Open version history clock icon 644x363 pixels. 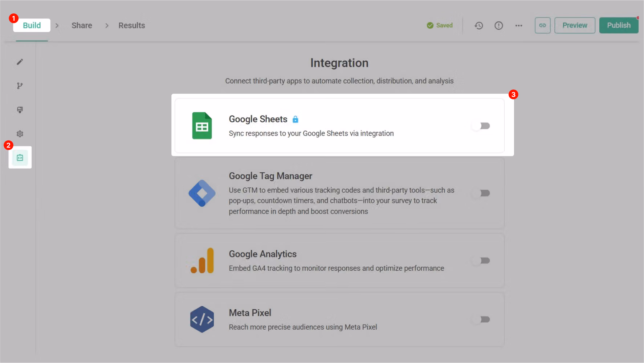(x=479, y=25)
